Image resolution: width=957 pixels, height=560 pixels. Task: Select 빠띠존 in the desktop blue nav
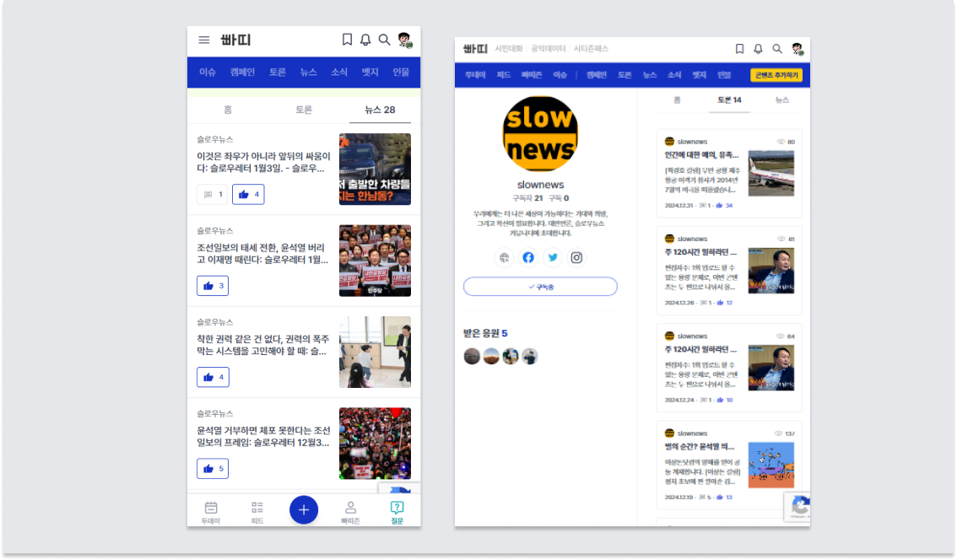pyautogui.click(x=531, y=75)
